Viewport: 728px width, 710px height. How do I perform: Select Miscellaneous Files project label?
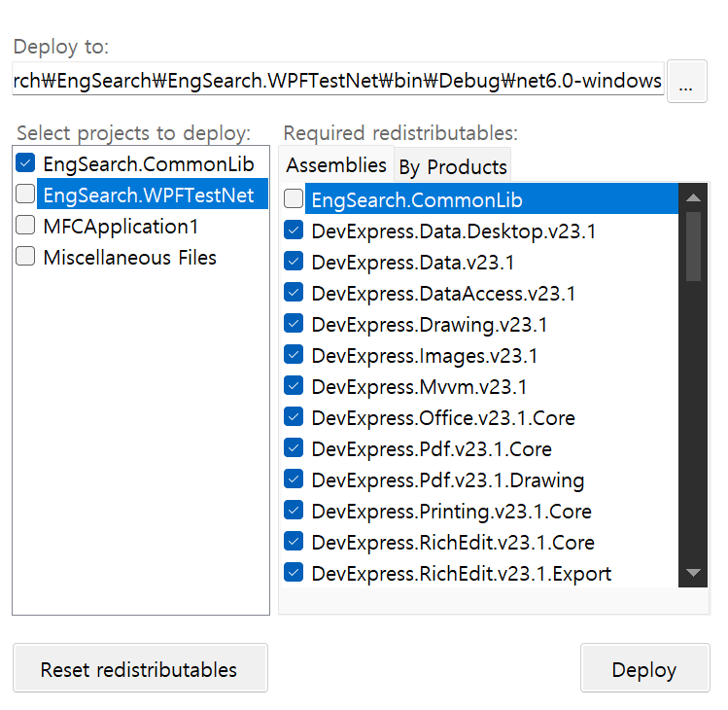pyautogui.click(x=130, y=258)
